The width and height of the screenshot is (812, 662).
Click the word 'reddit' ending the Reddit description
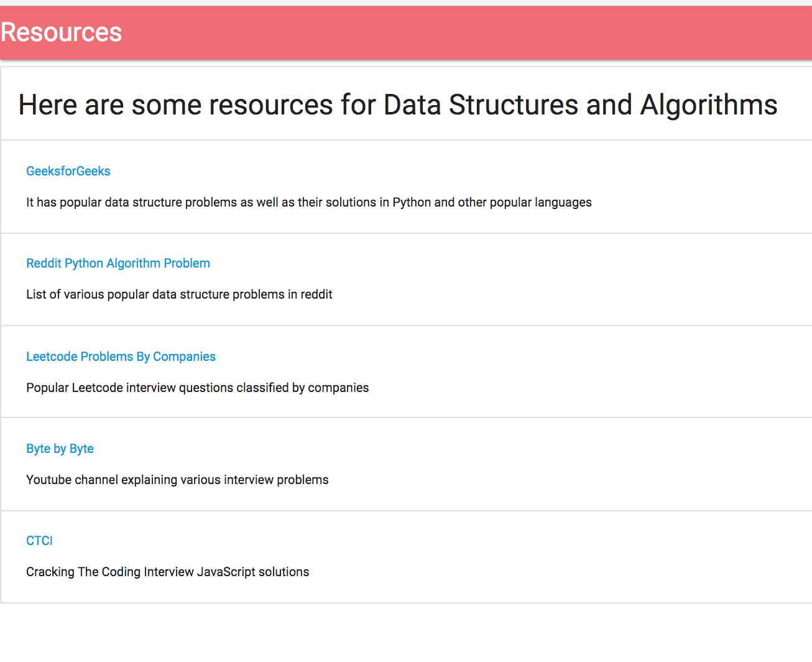(x=316, y=294)
